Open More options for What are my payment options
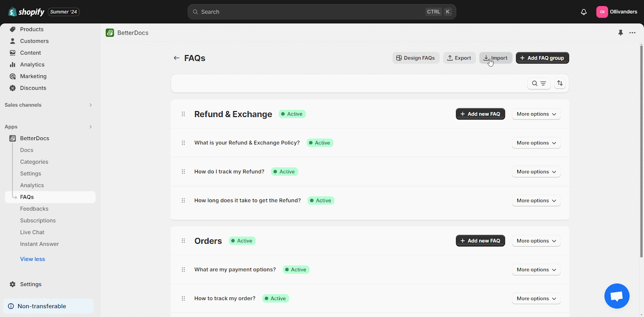The height and width of the screenshot is (317, 644). tap(536, 270)
